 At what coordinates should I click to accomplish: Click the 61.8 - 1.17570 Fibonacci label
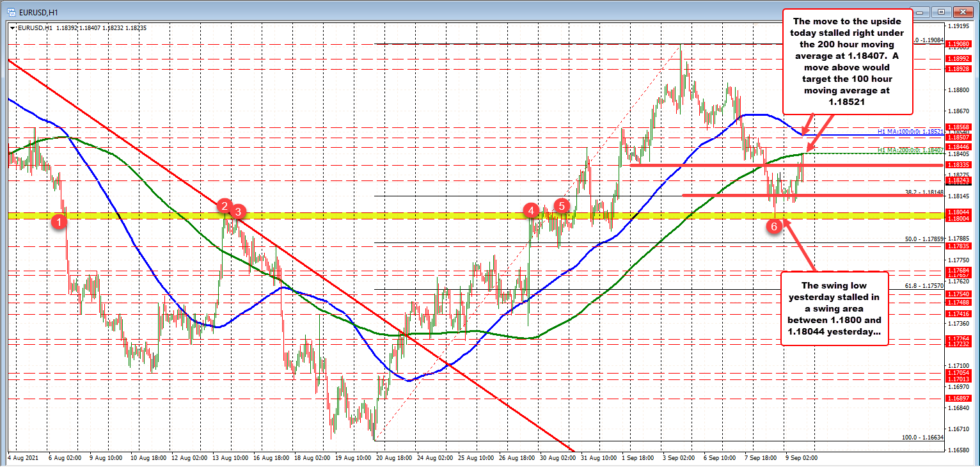pos(924,286)
